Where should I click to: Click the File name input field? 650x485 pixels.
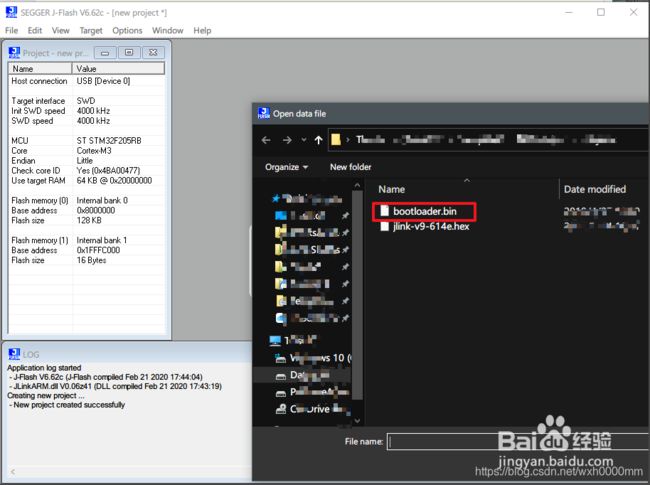[x=518, y=442]
